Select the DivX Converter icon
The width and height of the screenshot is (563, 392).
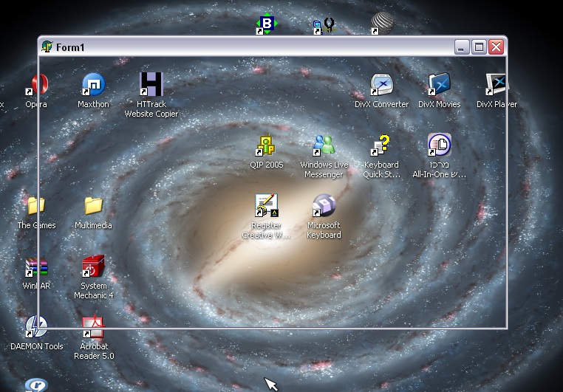pyautogui.click(x=381, y=86)
